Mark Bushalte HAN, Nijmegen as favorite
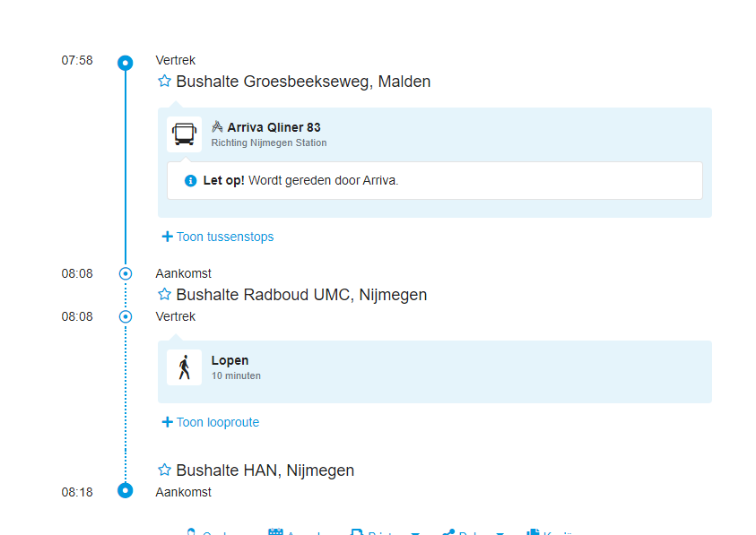This screenshot has height=535, width=756. [164, 470]
